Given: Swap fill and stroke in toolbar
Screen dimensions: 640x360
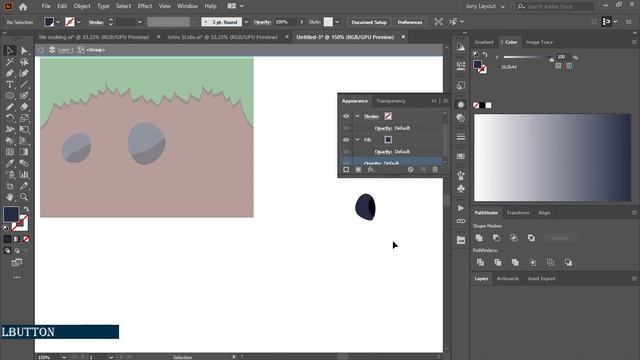Looking at the screenshot, I should (x=26, y=209).
